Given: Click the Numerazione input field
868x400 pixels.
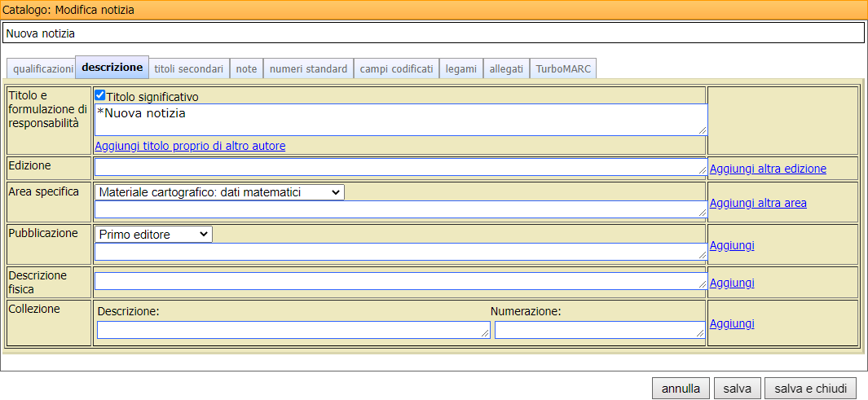Looking at the screenshot, I should [x=599, y=330].
